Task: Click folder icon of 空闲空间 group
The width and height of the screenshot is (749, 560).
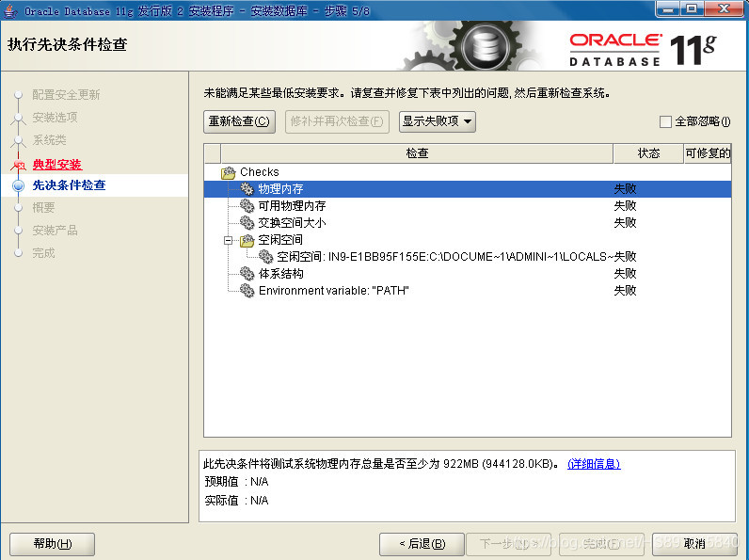Action: pyautogui.click(x=247, y=240)
